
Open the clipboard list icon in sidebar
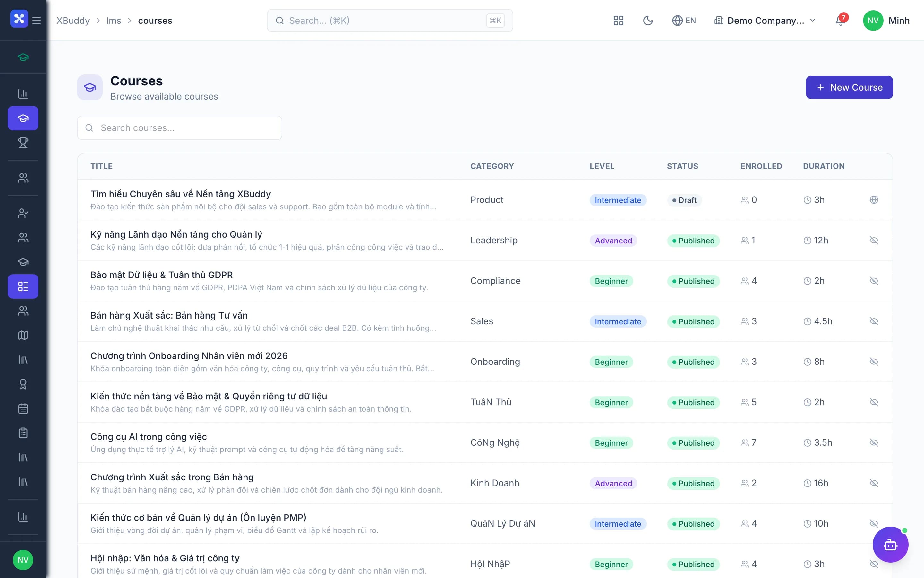[23, 433]
